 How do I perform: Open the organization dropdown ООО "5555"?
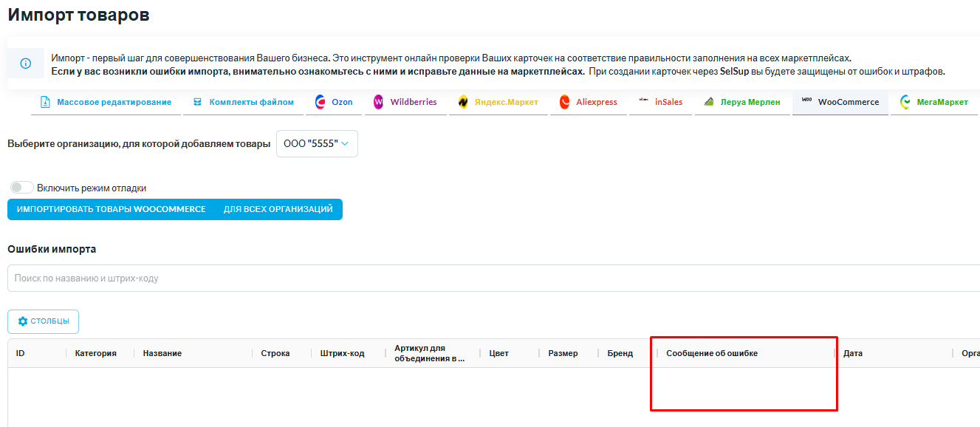(317, 144)
